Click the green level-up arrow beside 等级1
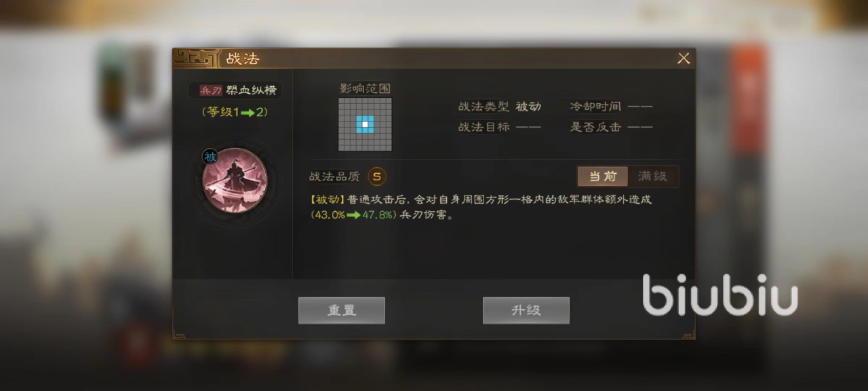Image resolution: width=868 pixels, height=391 pixels. point(247,113)
